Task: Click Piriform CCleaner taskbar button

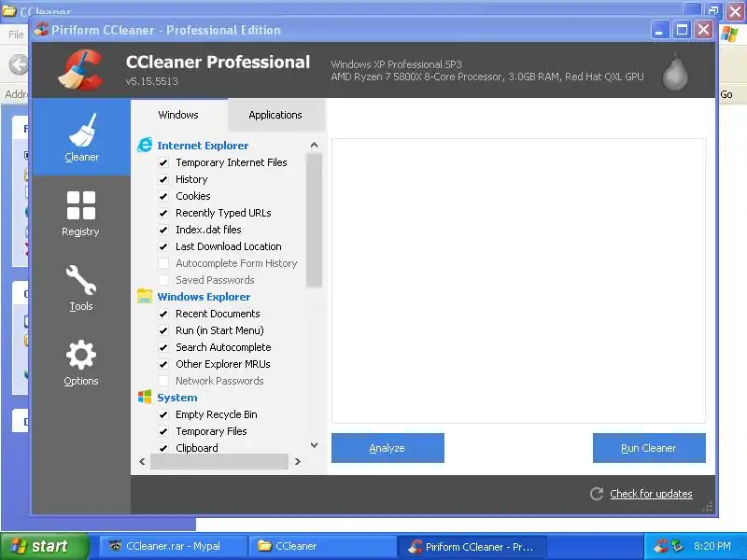Action: point(472,547)
